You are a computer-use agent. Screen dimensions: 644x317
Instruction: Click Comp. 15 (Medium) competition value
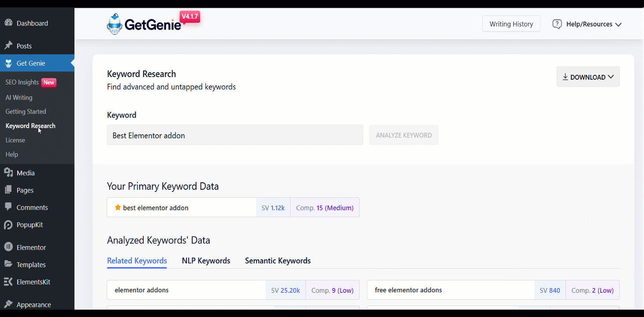325,208
